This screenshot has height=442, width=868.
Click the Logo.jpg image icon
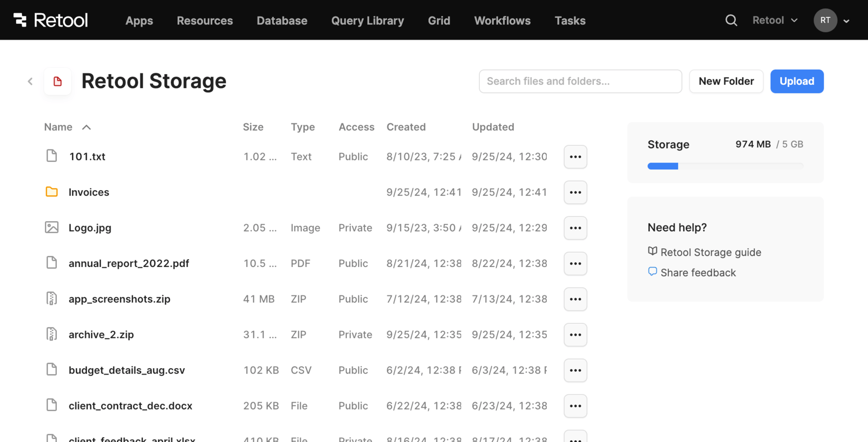pos(52,227)
